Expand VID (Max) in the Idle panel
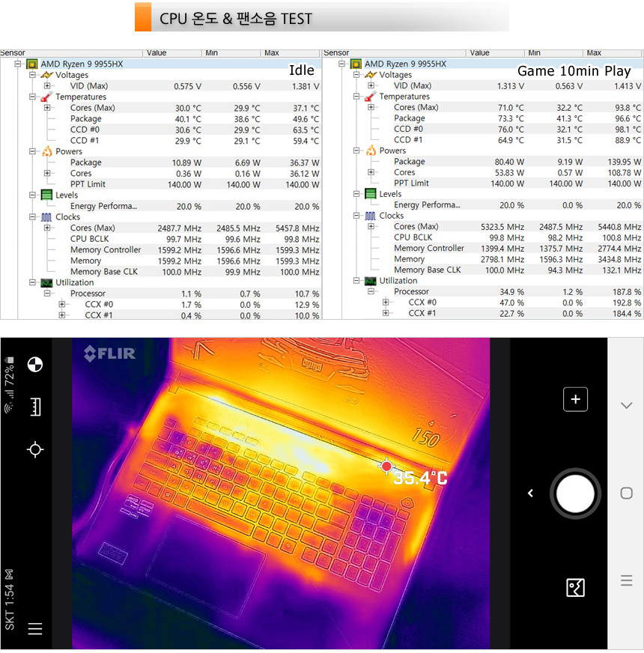Image resolution: width=644 pixels, height=653 pixels. (46, 86)
